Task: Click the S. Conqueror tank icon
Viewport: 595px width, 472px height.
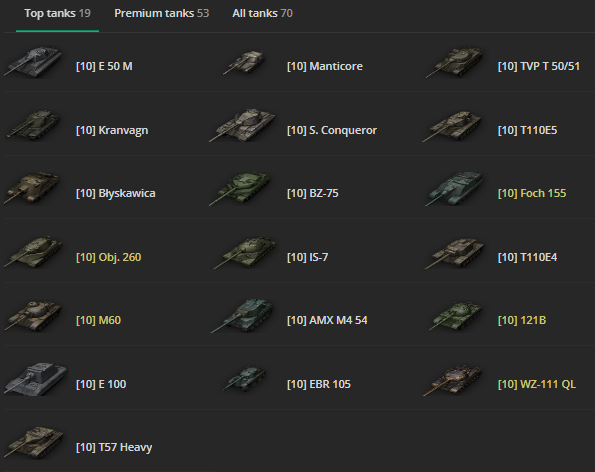Action: coord(242,126)
